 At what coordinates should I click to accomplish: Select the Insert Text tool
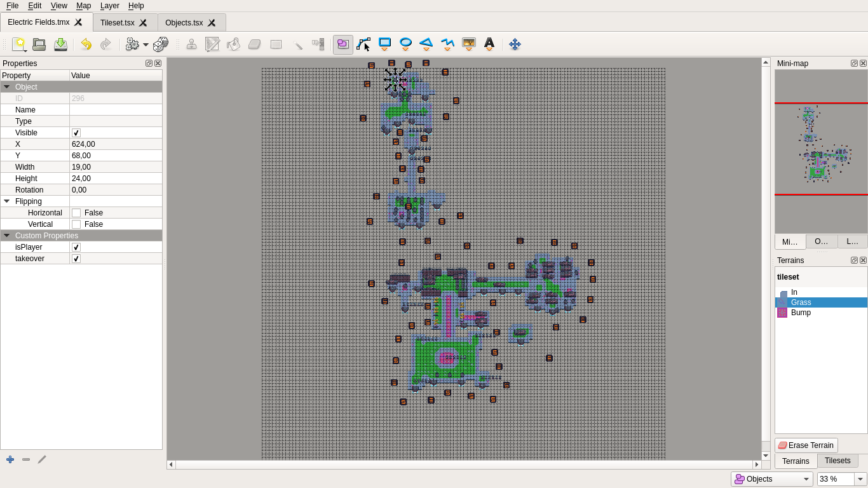[489, 44]
